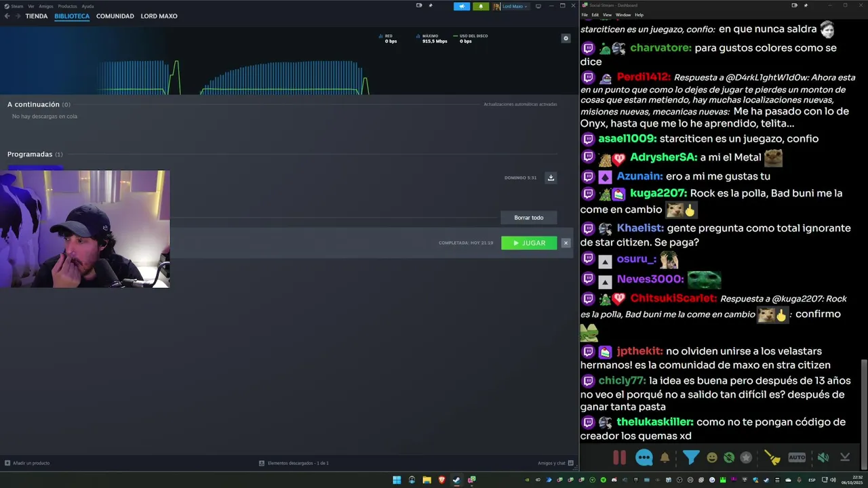The height and width of the screenshot is (488, 868).
Task: Open the Amigos menu in Steam
Action: (x=46, y=6)
